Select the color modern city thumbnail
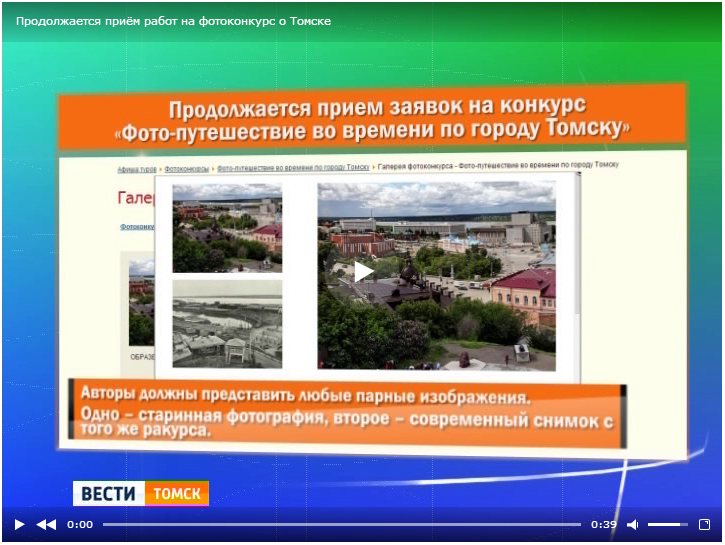This screenshot has height=545, width=725. tap(227, 228)
